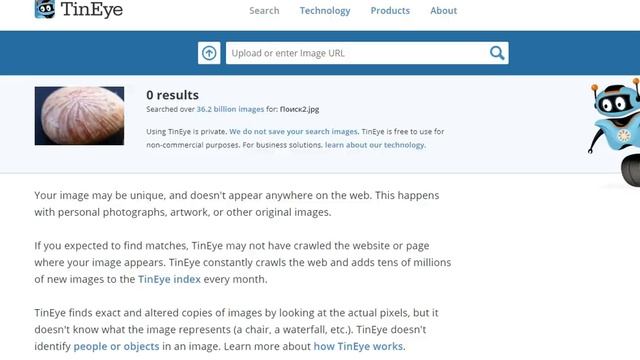The image size is (640, 360).
Task: Click the upload image arrow icon
Action: (209, 53)
